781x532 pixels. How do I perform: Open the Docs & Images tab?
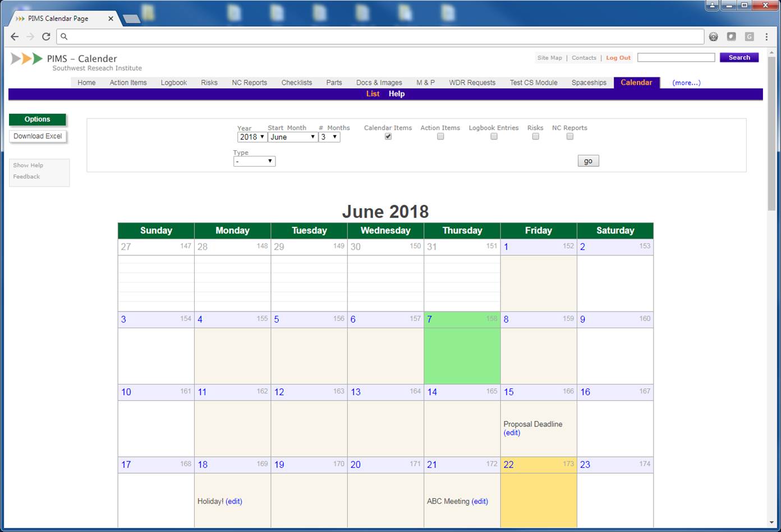pos(379,82)
